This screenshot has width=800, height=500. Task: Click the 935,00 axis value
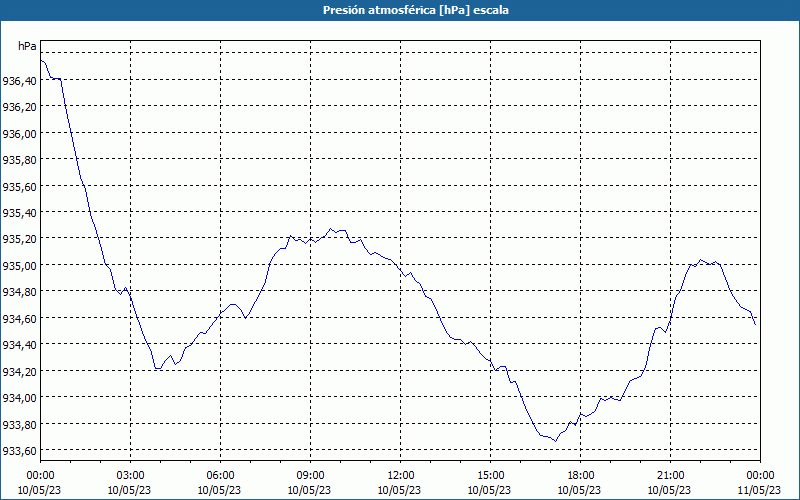(x=19, y=265)
